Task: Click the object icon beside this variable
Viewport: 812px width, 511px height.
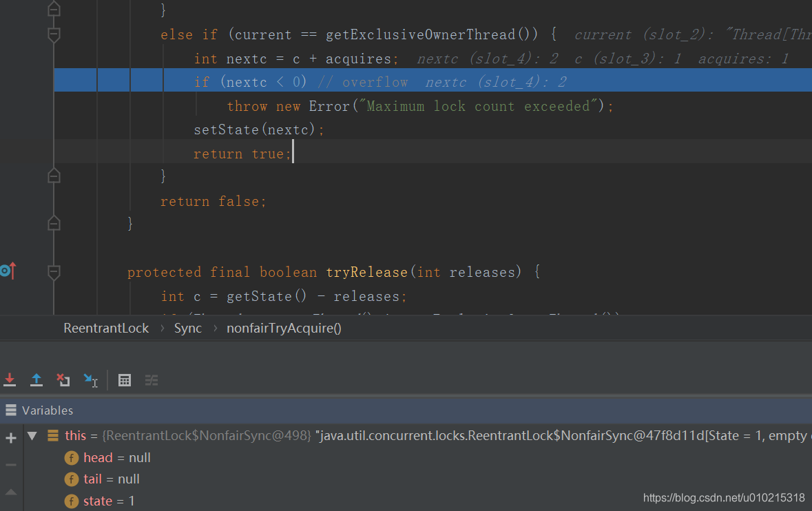Action: click(53, 435)
